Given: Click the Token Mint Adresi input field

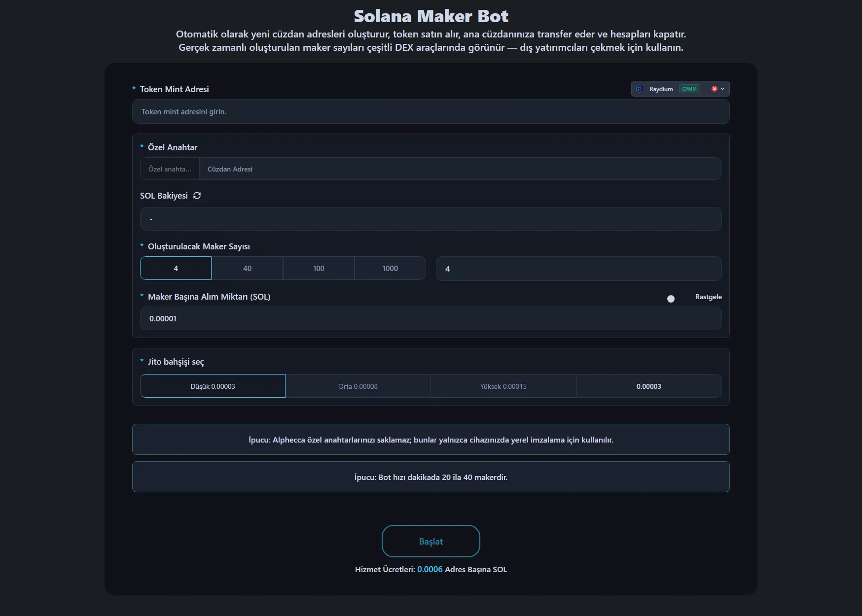Looking at the screenshot, I should coord(431,111).
